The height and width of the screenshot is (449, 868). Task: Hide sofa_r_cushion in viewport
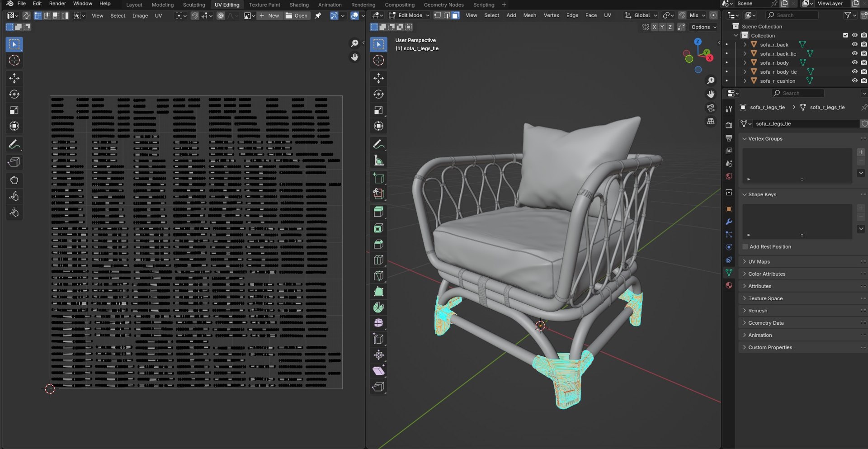pyautogui.click(x=854, y=80)
